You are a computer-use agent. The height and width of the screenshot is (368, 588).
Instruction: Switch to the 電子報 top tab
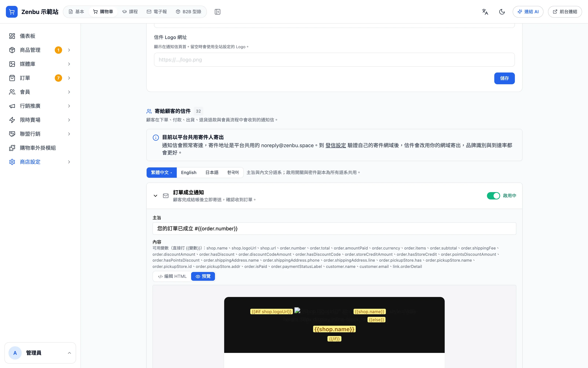coord(157,12)
